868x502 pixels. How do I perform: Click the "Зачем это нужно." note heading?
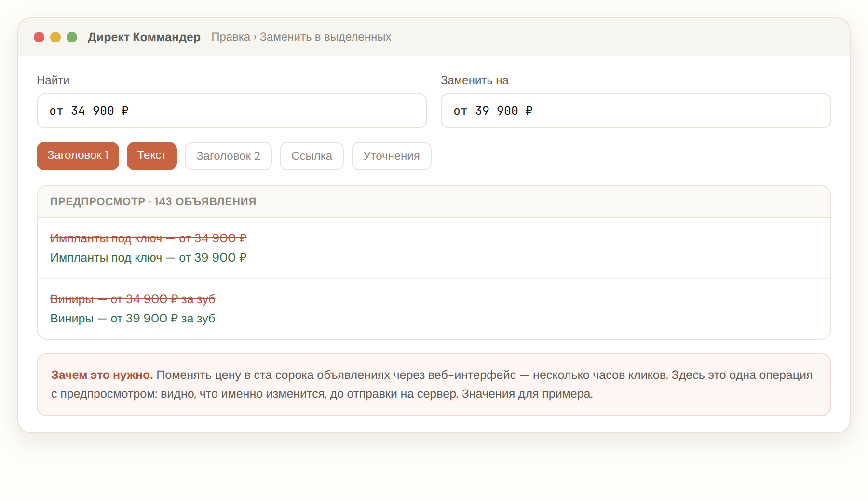click(x=102, y=375)
